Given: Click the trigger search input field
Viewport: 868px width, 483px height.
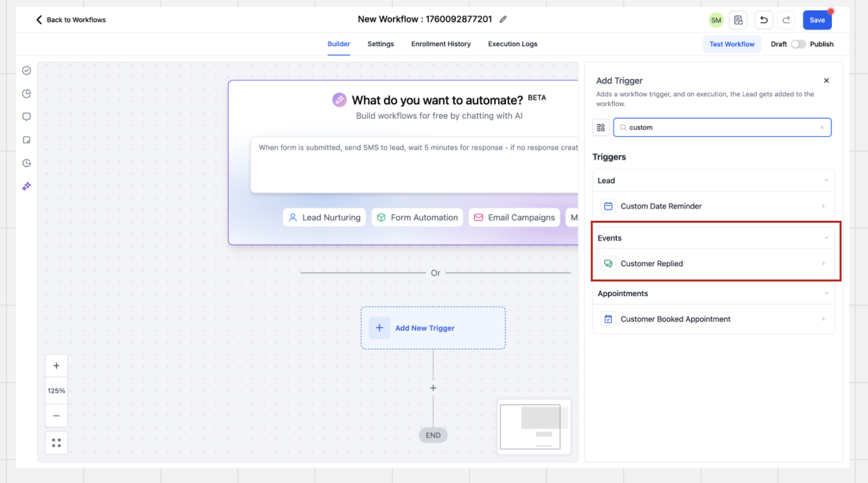Looking at the screenshot, I should click(722, 127).
